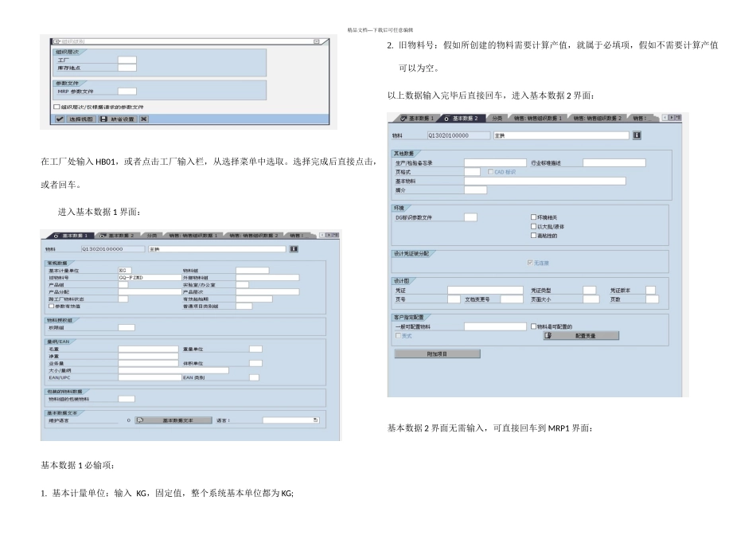The height and width of the screenshot is (535, 756).
Task: Click the 毛重 input field
Action: (149, 349)
